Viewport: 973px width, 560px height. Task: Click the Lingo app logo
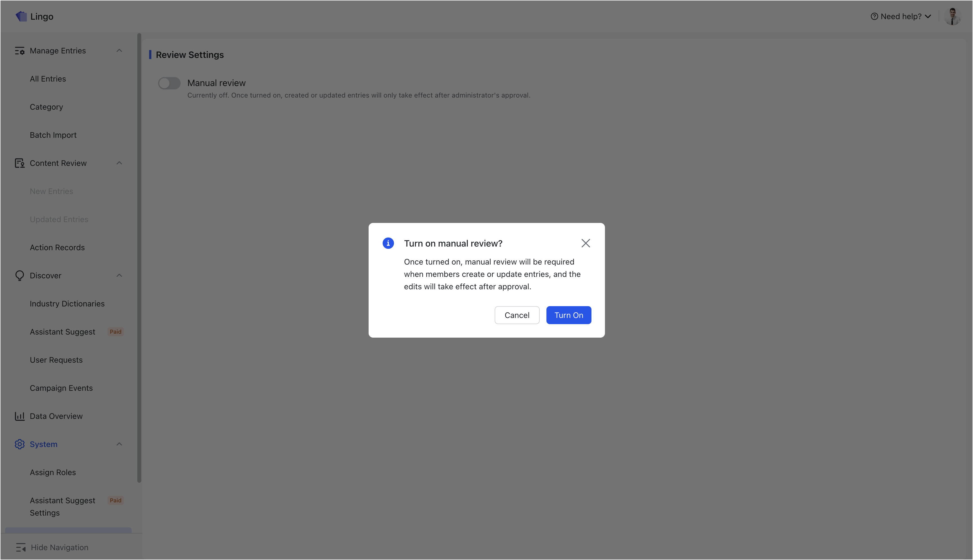[x=21, y=16]
